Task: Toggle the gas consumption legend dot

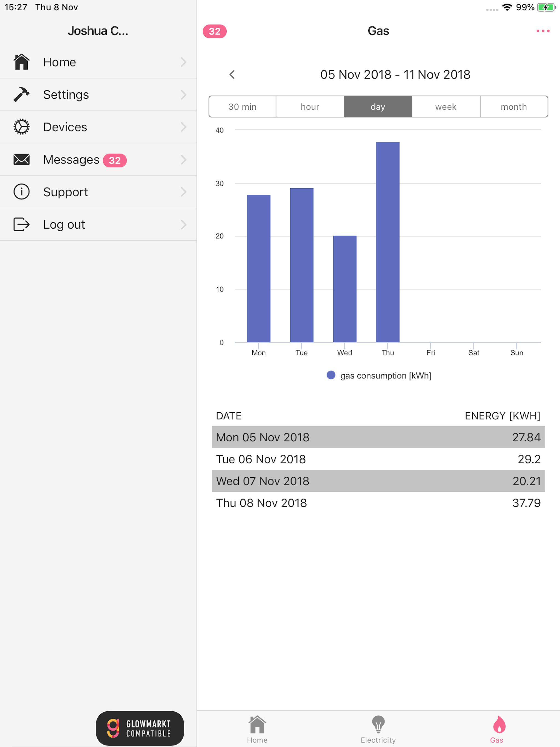Action: point(331,375)
